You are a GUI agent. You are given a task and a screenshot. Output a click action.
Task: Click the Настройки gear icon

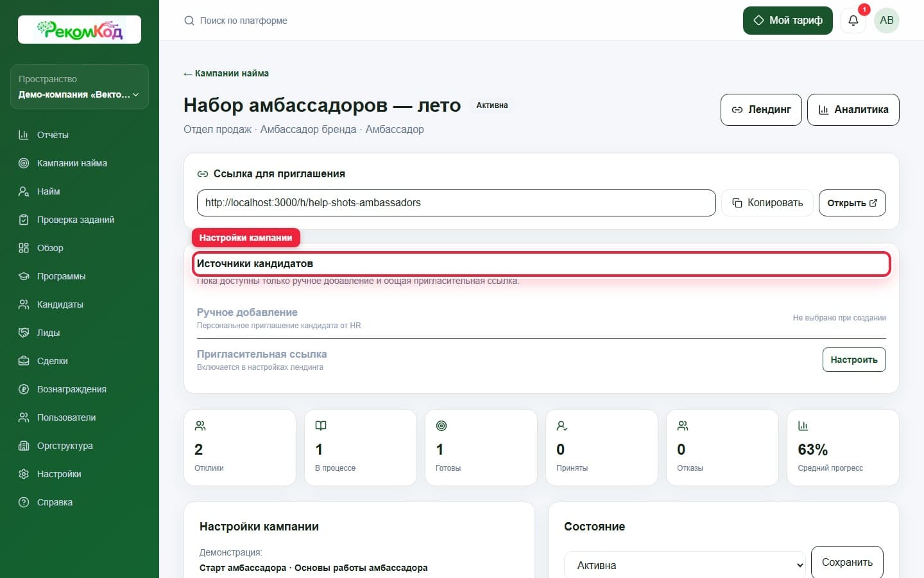[x=24, y=474]
